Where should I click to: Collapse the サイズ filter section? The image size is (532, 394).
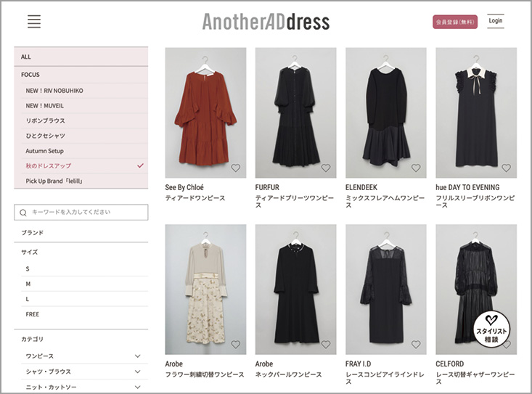[81, 252]
